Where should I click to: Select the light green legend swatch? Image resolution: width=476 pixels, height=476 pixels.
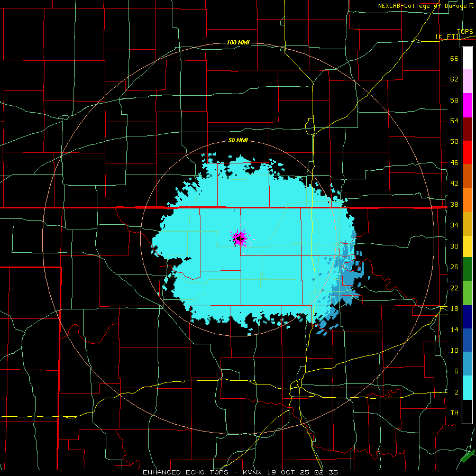point(467,293)
